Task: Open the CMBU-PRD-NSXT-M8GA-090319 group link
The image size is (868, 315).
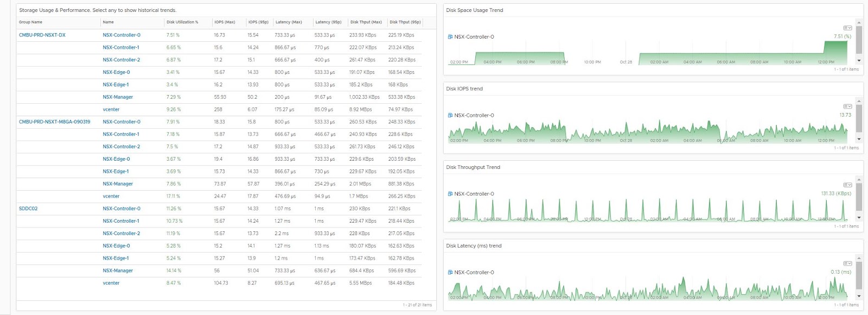Action: [x=55, y=122]
